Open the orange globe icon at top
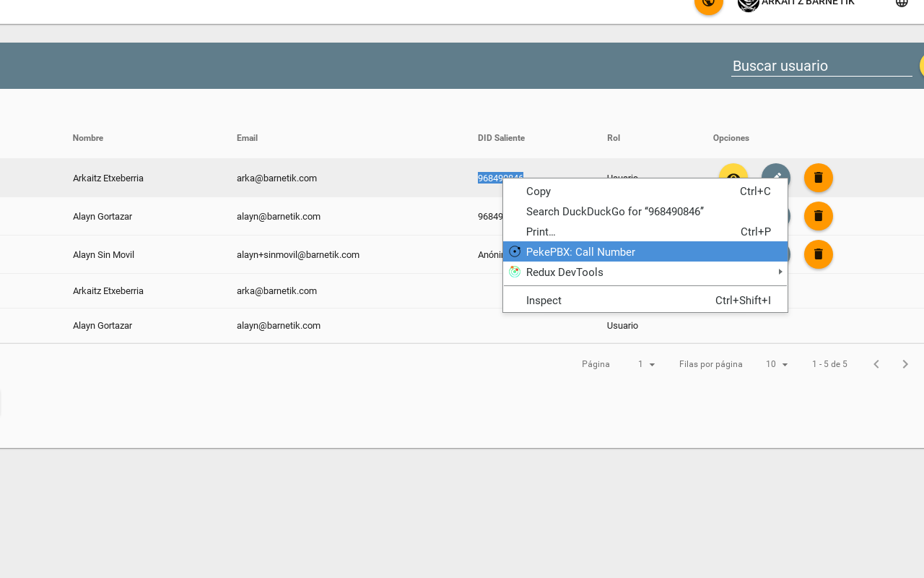The width and height of the screenshot is (924, 578). (x=708, y=4)
